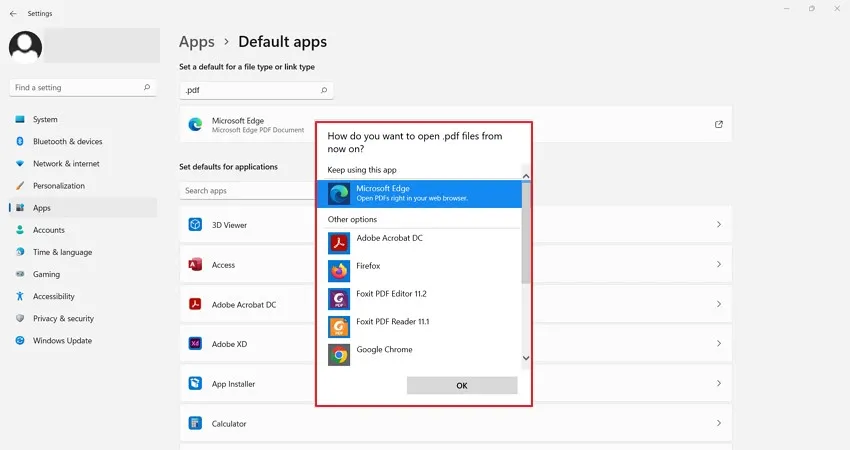Select the Google Chrome icon in dialog
This screenshot has height=450, width=850.
click(x=339, y=355)
